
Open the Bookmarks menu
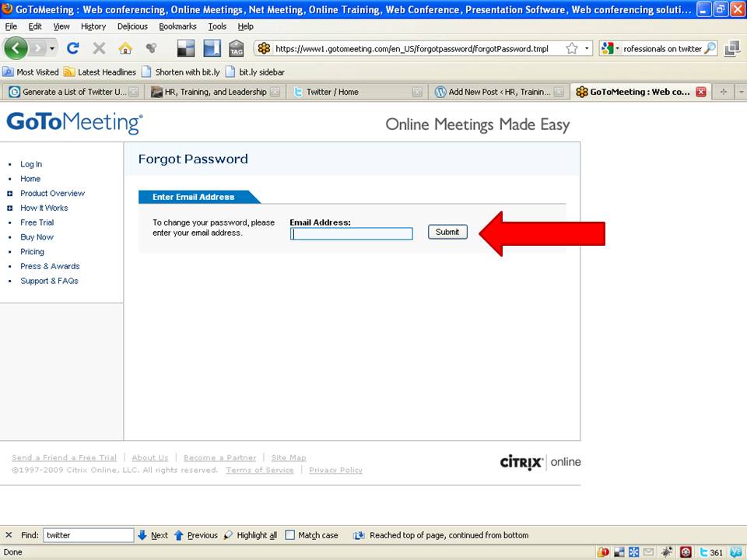point(177,26)
